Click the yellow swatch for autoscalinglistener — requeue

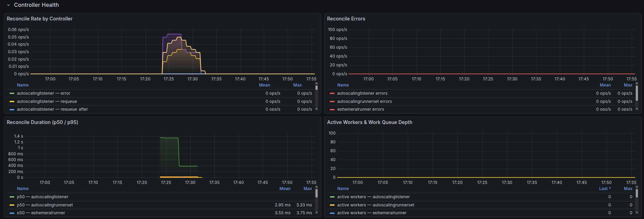12,101
